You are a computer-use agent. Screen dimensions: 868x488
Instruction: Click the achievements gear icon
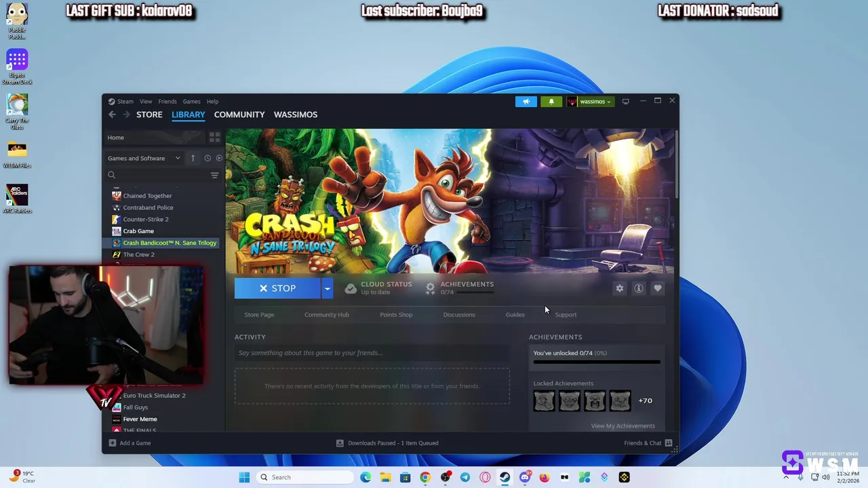[430, 289]
